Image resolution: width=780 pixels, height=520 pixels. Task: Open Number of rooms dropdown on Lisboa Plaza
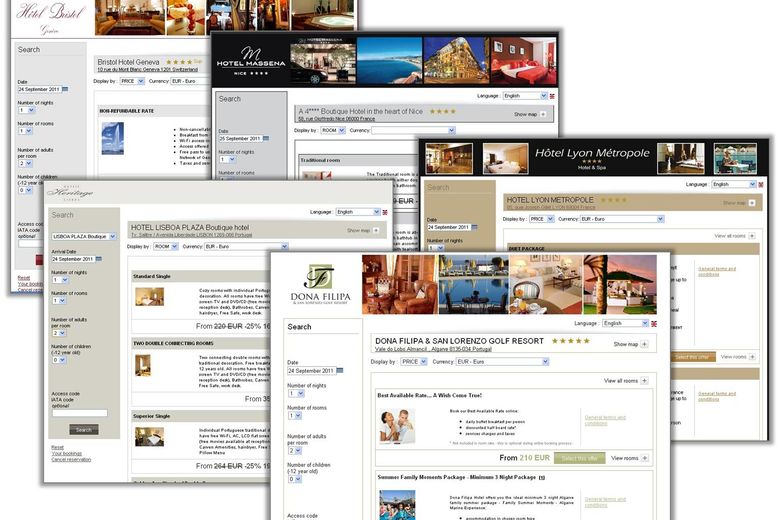(x=59, y=301)
